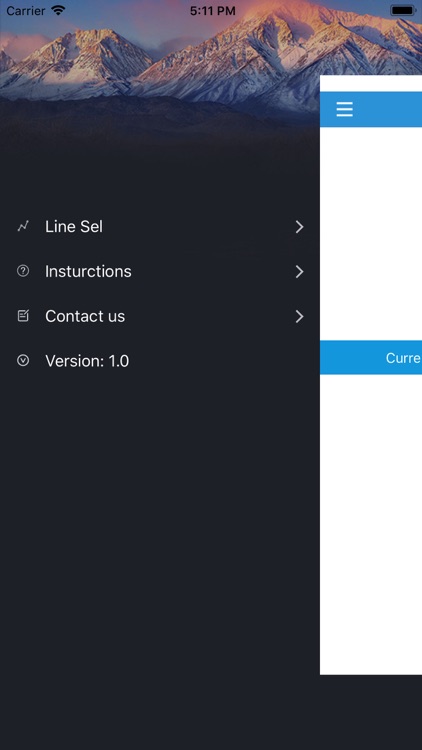Click the question mark icon beside Insturctions
This screenshot has height=750, width=422.
(x=23, y=271)
